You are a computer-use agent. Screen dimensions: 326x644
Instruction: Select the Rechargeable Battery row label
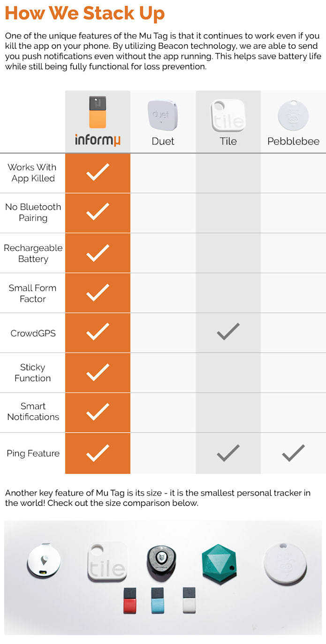[33, 253]
